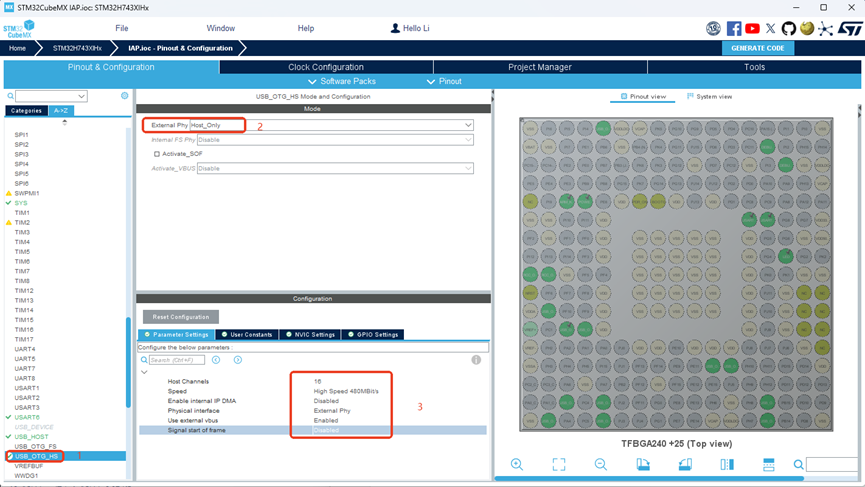Go to Home breadcrumb
865x487 pixels.
pos(17,48)
